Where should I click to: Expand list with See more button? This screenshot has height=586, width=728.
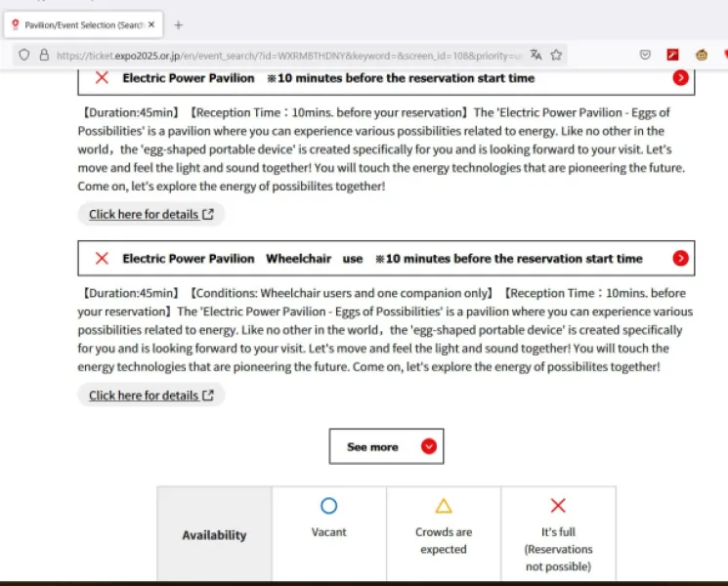[386, 446]
